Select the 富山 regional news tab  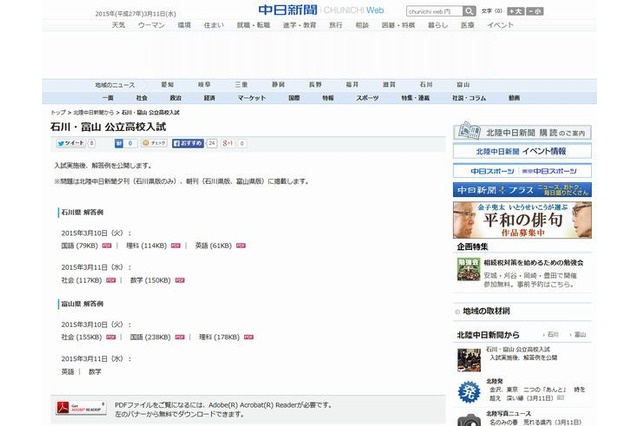point(463,84)
